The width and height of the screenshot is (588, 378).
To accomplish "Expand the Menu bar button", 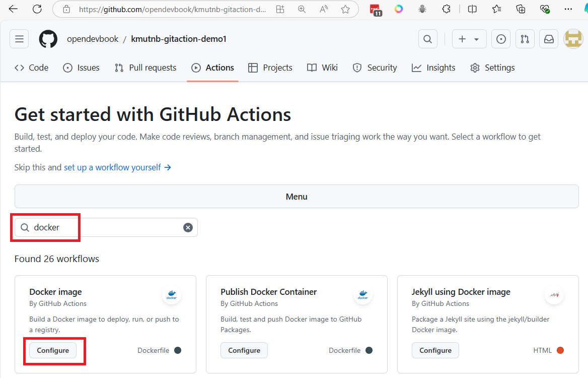I will coord(297,197).
